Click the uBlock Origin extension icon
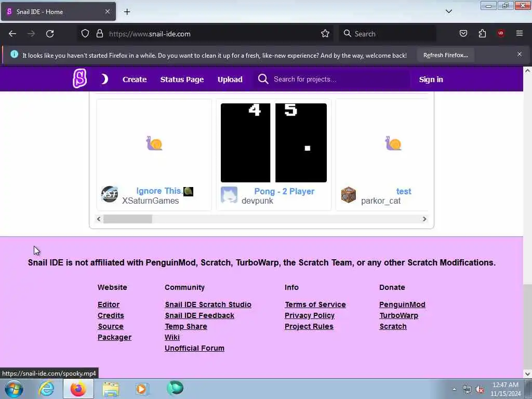 pyautogui.click(x=501, y=33)
